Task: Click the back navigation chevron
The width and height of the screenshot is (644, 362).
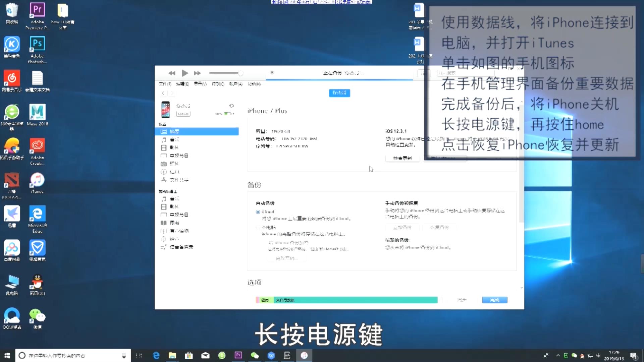Action: (x=163, y=93)
